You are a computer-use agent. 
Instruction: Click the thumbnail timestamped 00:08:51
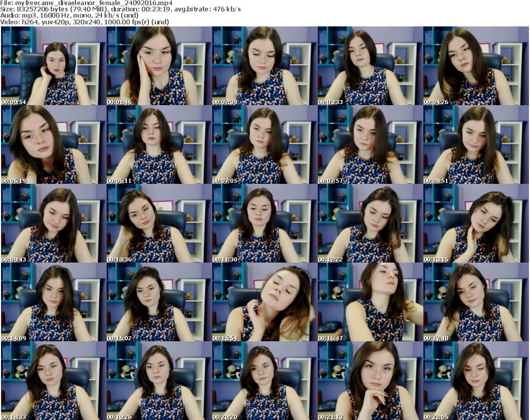coord(476,144)
